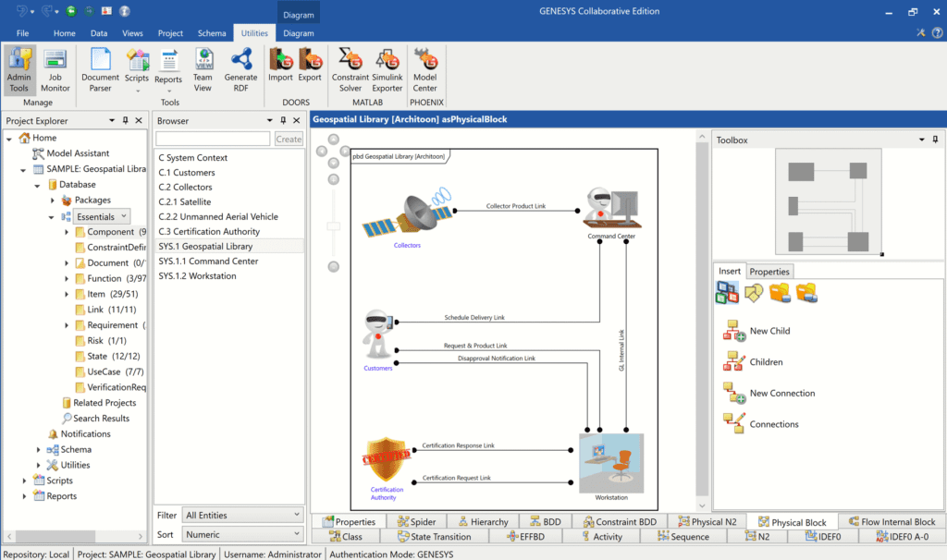The image size is (947, 560).
Task: Click the Job Monitor icon
Action: point(55,67)
